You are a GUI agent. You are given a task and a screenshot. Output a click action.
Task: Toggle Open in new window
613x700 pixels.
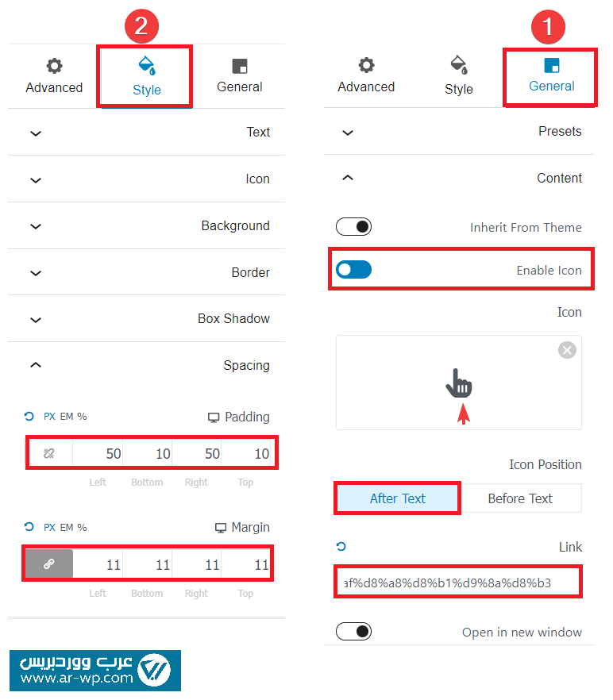[353, 632]
